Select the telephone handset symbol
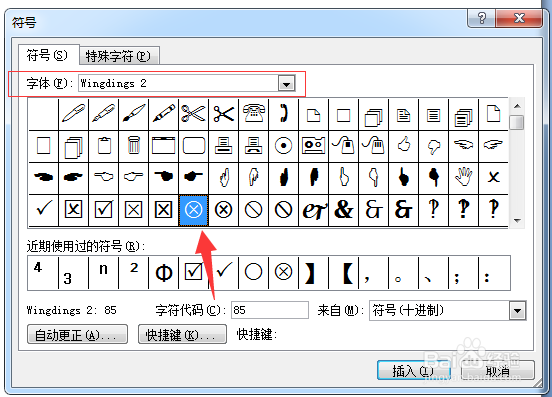 point(283,114)
